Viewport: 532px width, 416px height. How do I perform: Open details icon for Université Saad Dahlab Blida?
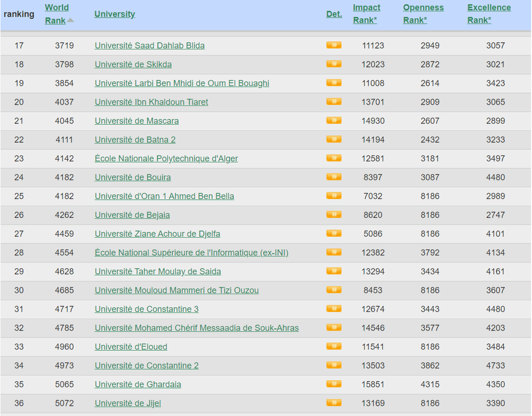(x=334, y=45)
